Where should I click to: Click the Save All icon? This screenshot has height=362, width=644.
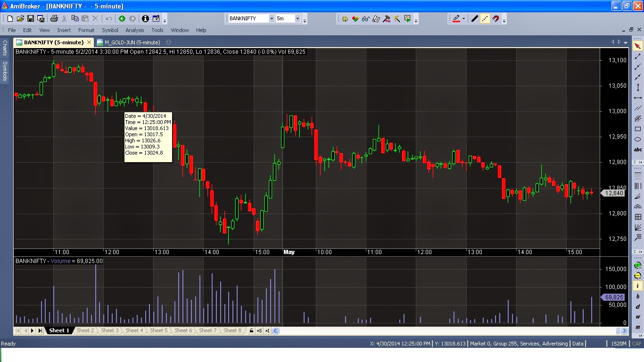[x=41, y=19]
